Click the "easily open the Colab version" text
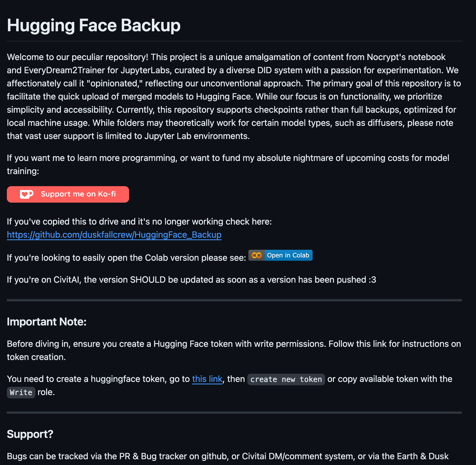The width and height of the screenshot is (476, 465). pyautogui.click(x=126, y=258)
